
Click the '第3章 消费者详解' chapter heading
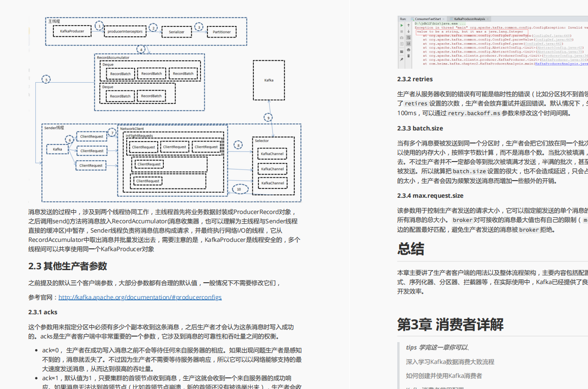point(450,324)
